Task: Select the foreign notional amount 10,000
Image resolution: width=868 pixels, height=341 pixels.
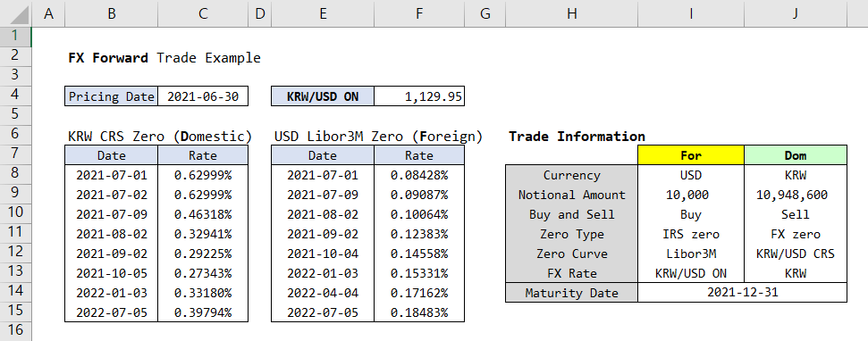Action: [x=691, y=195]
